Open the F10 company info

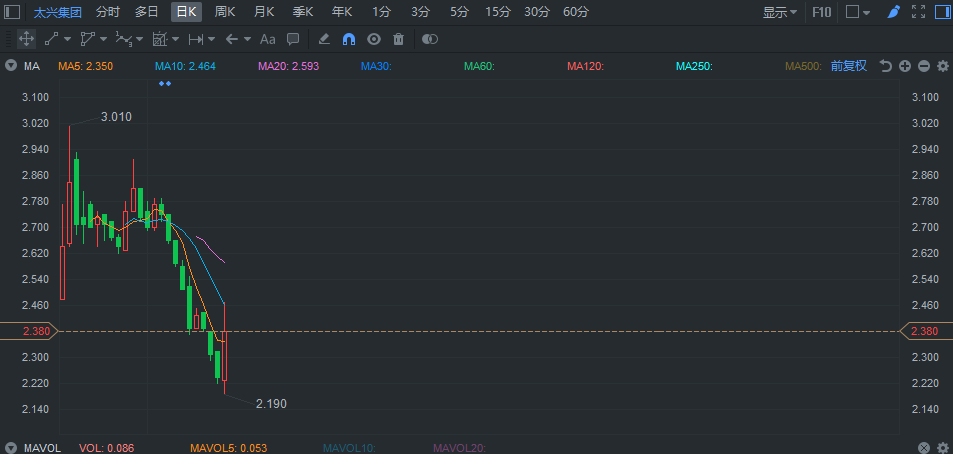pyautogui.click(x=821, y=12)
